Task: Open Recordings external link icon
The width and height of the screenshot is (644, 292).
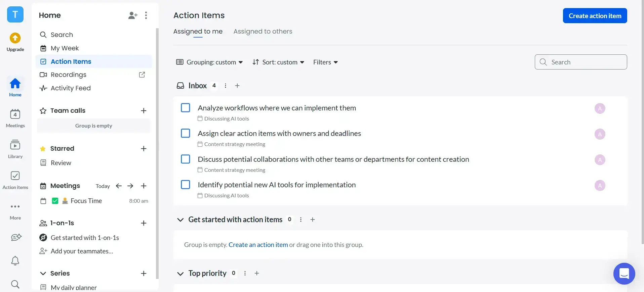Action: click(142, 75)
